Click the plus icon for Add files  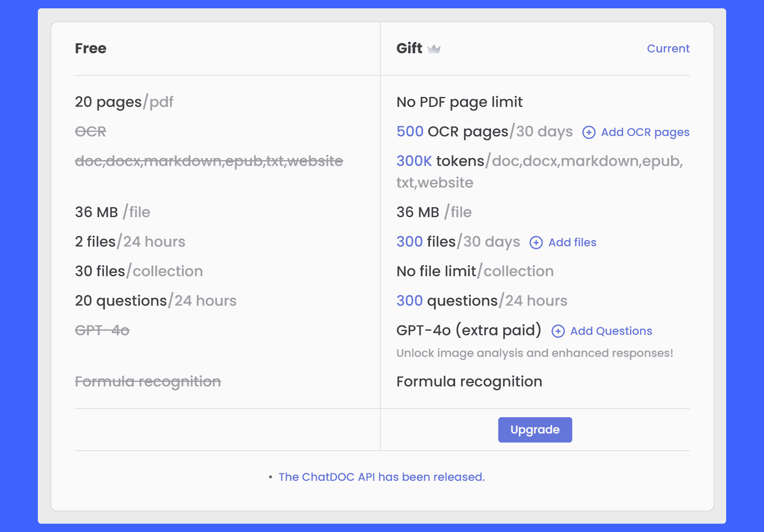536,242
